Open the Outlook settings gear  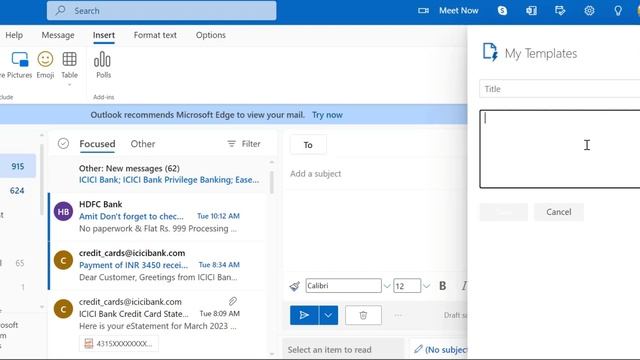(x=589, y=11)
